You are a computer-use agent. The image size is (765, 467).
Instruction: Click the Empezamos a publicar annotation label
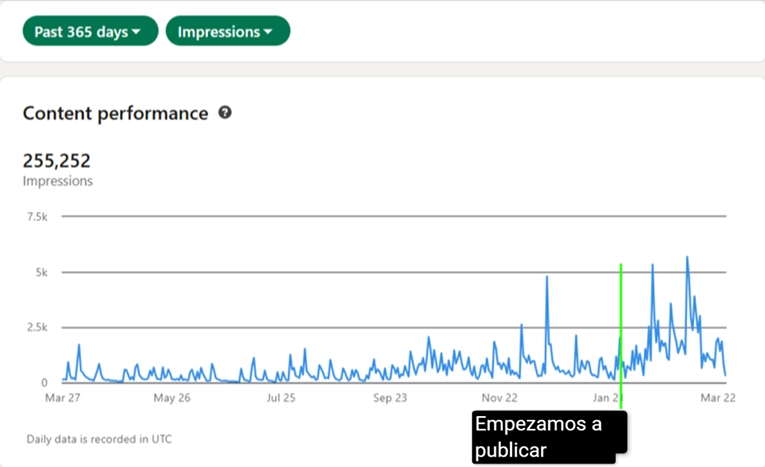(x=549, y=437)
